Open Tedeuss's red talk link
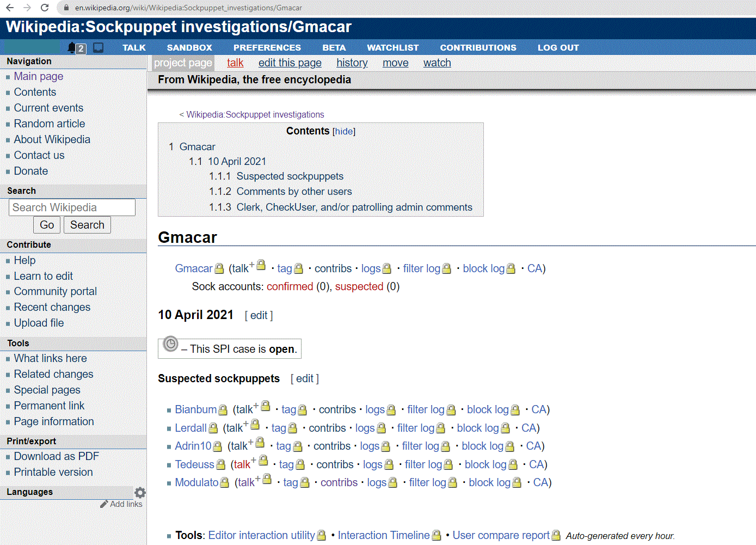The image size is (756, 545). tap(242, 464)
